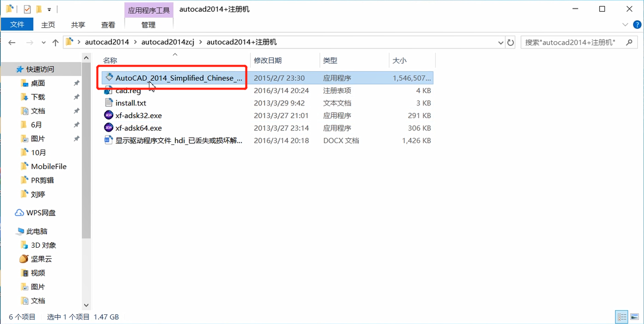The width and height of the screenshot is (644, 324).
Task: Expand the ribbon using the chevron
Action: pyautogui.click(x=625, y=24)
